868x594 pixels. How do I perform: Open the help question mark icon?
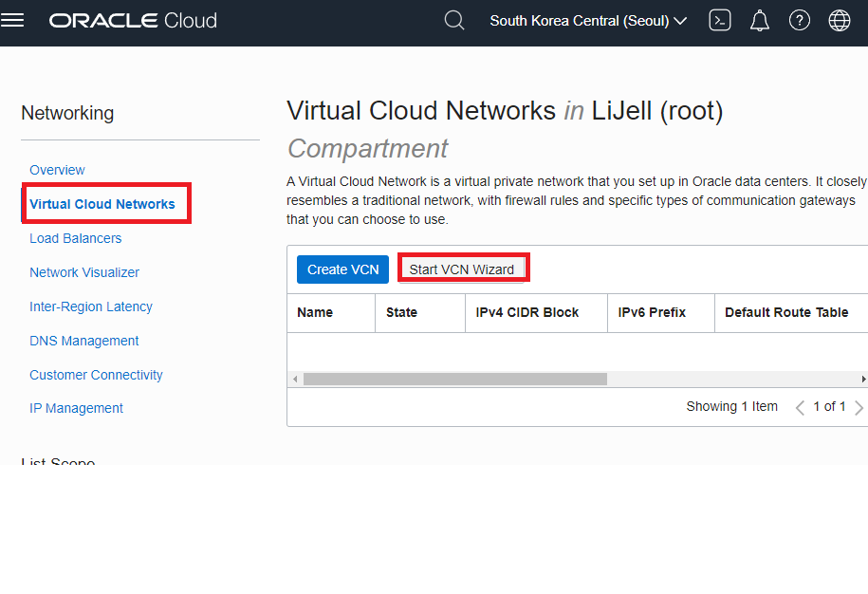800,21
